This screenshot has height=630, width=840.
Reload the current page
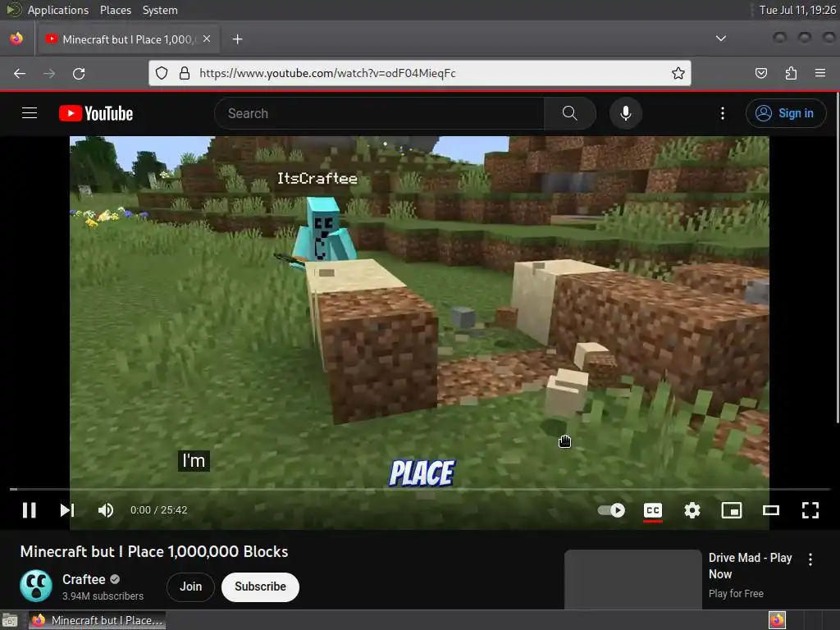tap(79, 73)
